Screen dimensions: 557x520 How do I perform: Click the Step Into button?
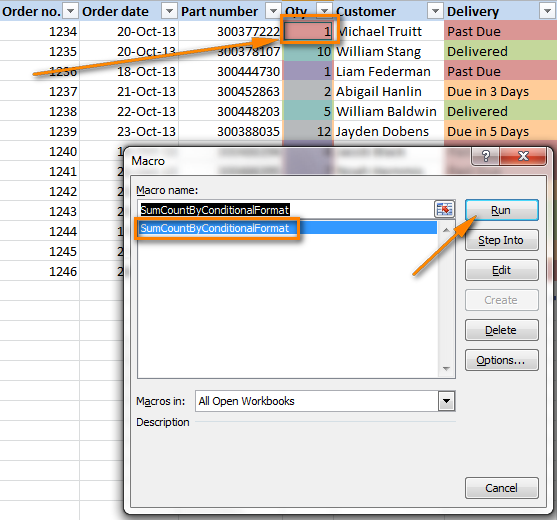(502, 240)
